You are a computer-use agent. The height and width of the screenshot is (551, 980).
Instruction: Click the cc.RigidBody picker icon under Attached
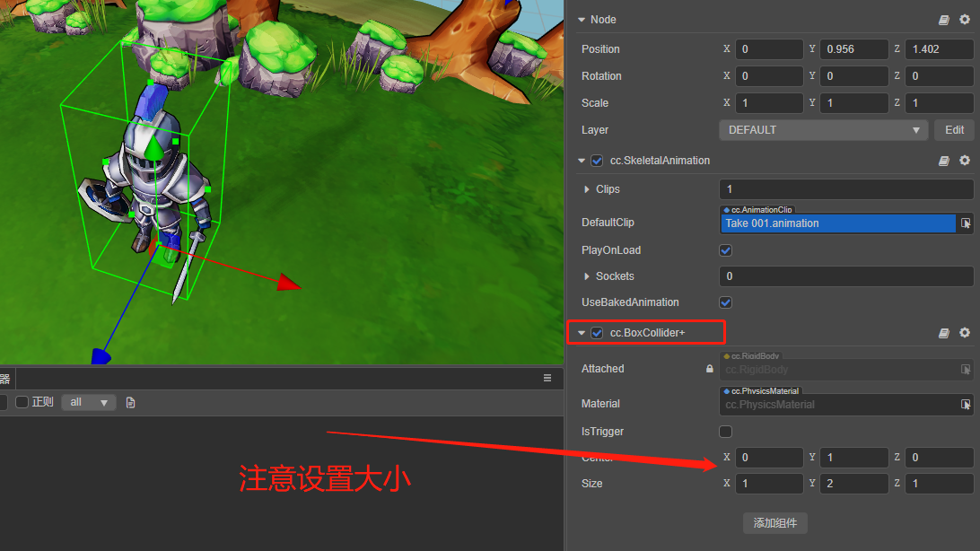[x=967, y=369]
